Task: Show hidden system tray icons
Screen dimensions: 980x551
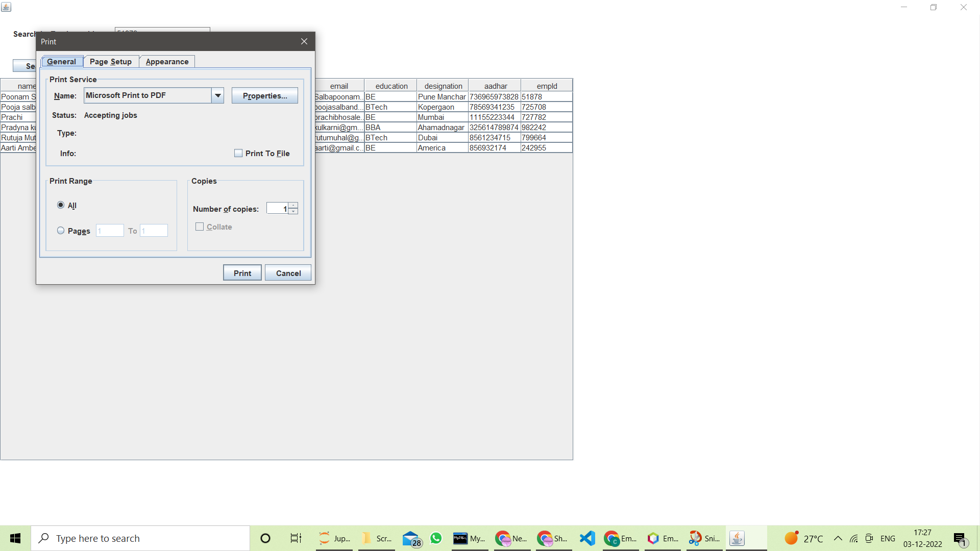Action: 838,538
